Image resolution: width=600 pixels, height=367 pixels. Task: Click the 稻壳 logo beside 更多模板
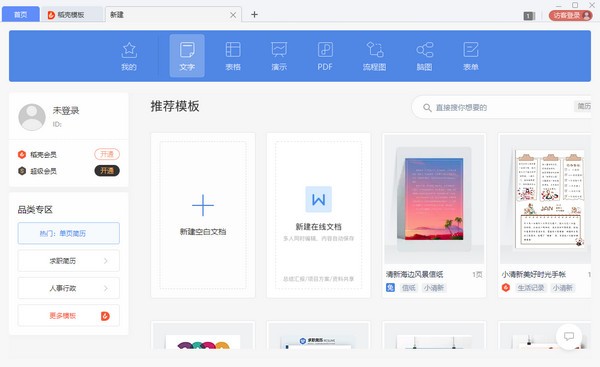[x=105, y=316]
